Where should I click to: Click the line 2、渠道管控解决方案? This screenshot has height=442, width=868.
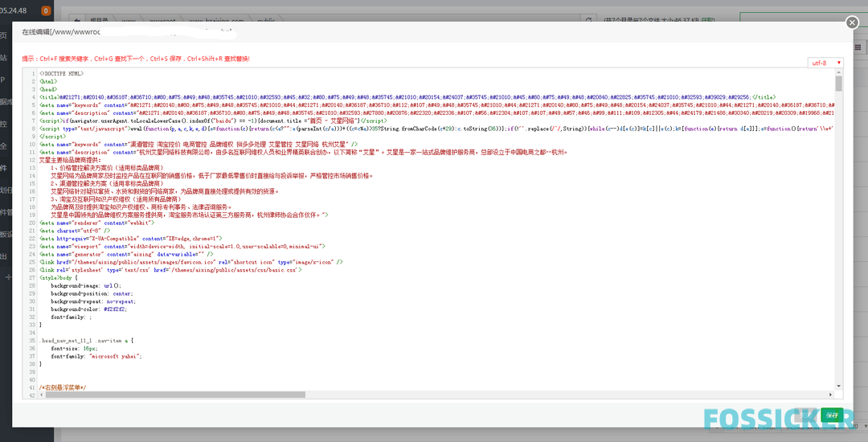point(108,183)
